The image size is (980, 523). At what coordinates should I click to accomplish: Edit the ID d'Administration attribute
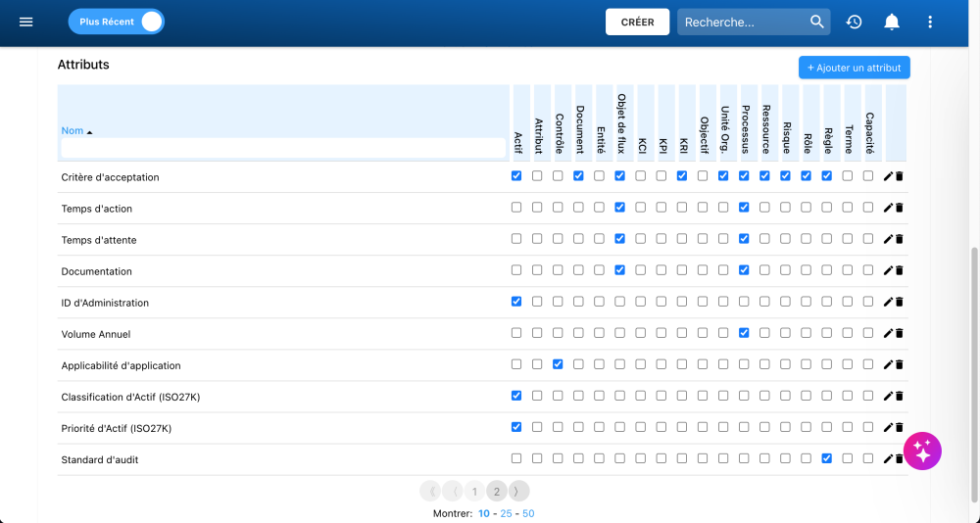[888, 303]
